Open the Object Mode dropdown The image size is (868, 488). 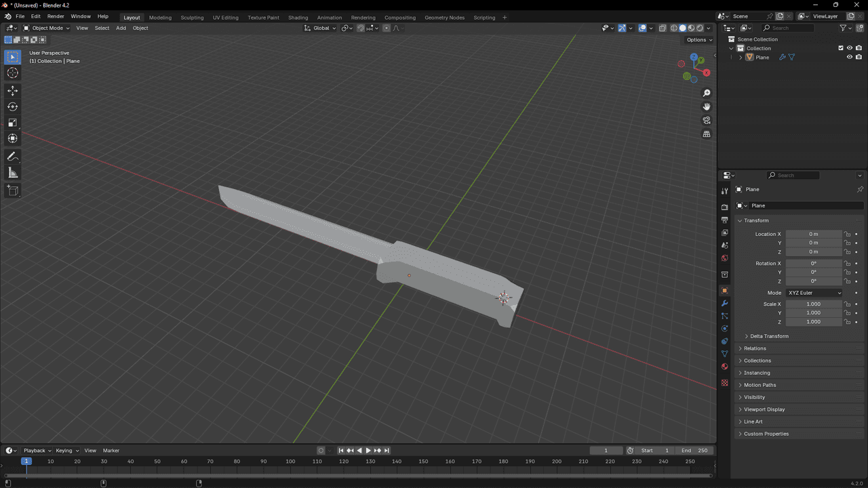click(47, 28)
